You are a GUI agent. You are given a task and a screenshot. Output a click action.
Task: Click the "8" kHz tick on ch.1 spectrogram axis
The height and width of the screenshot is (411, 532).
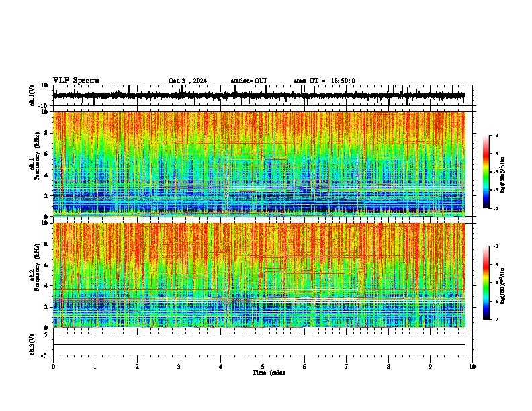(47, 133)
